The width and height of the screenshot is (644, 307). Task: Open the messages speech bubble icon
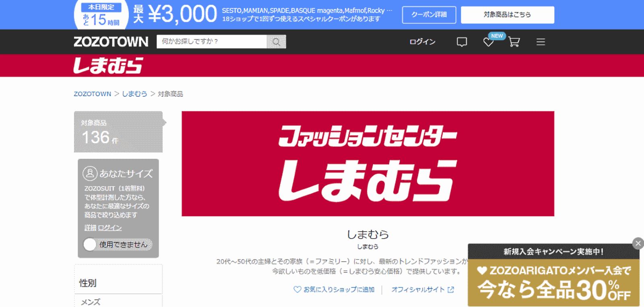tap(462, 42)
